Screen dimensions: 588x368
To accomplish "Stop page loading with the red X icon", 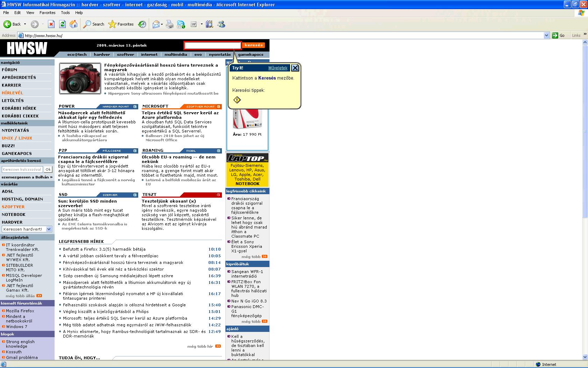I will point(51,24).
